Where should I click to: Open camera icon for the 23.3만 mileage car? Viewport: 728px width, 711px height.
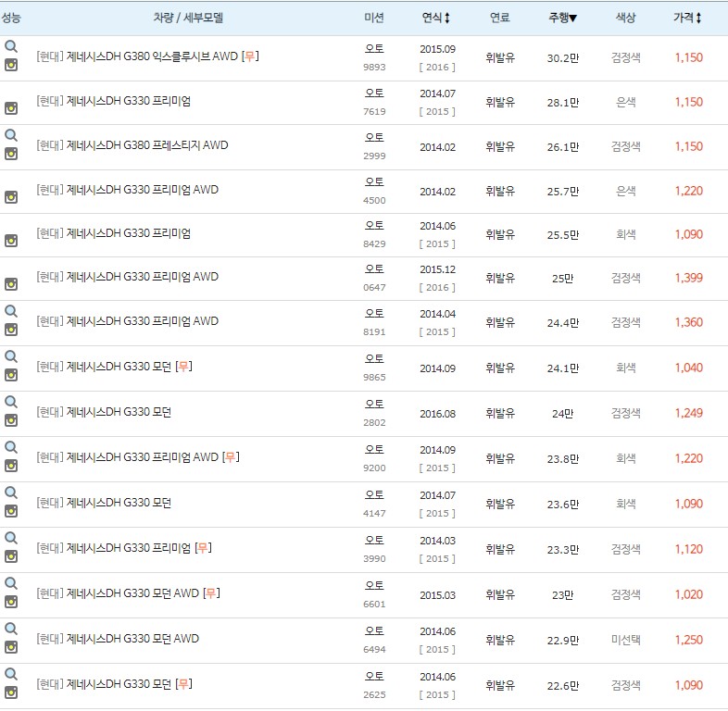click(x=11, y=556)
